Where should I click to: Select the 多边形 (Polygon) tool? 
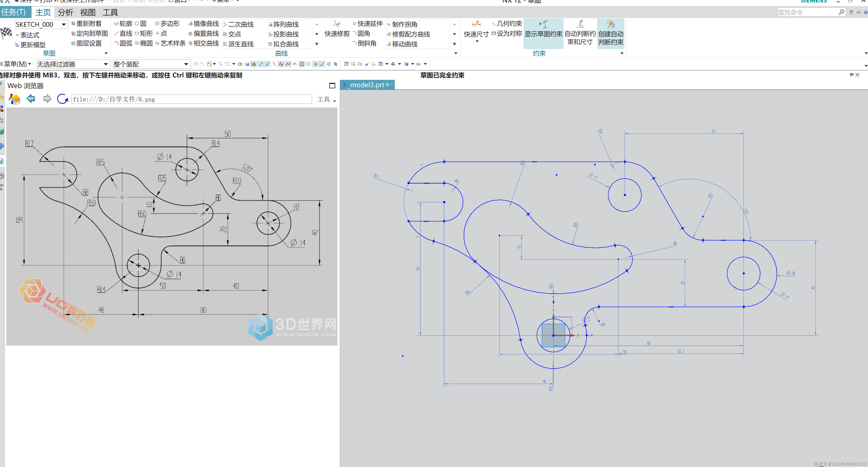[x=167, y=24]
